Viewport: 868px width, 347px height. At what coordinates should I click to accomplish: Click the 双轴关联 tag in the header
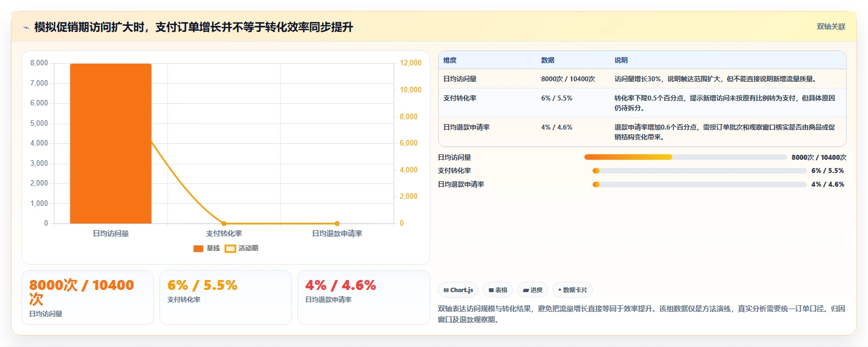click(x=831, y=26)
